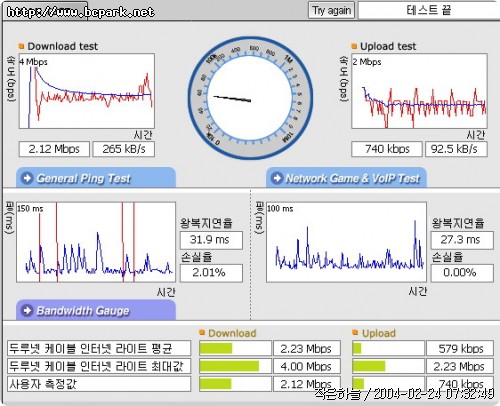The width and height of the screenshot is (500, 406).
Task: Click the Upload test heading
Action: coord(388,46)
